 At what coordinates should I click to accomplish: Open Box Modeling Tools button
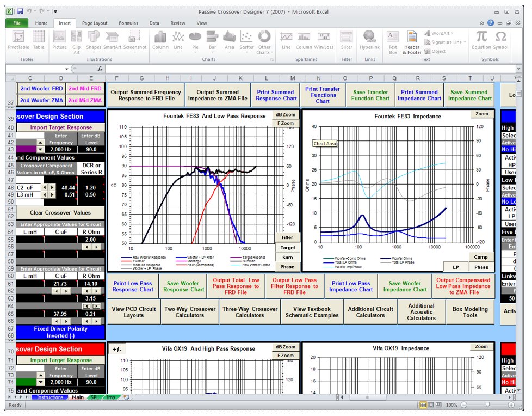point(470,312)
